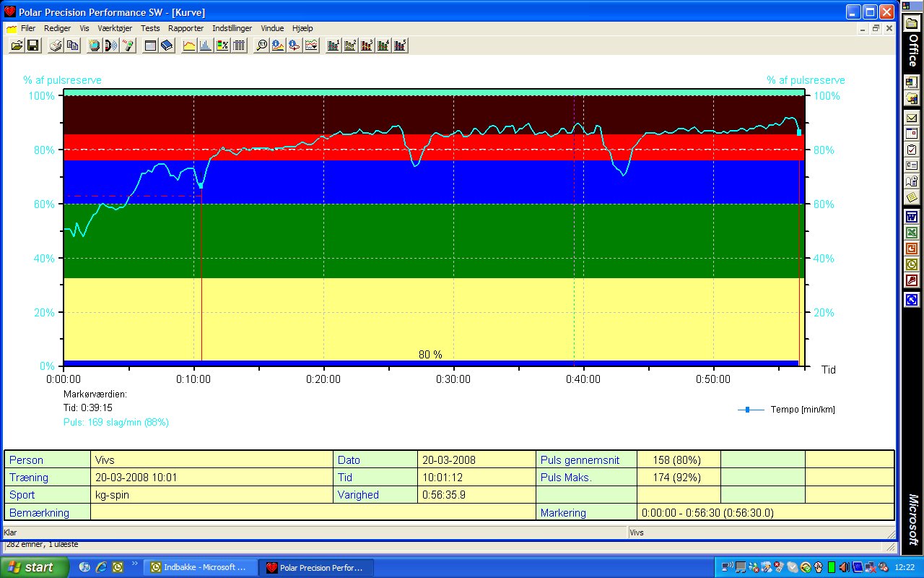Expand the quick launch chevron

[134, 564]
